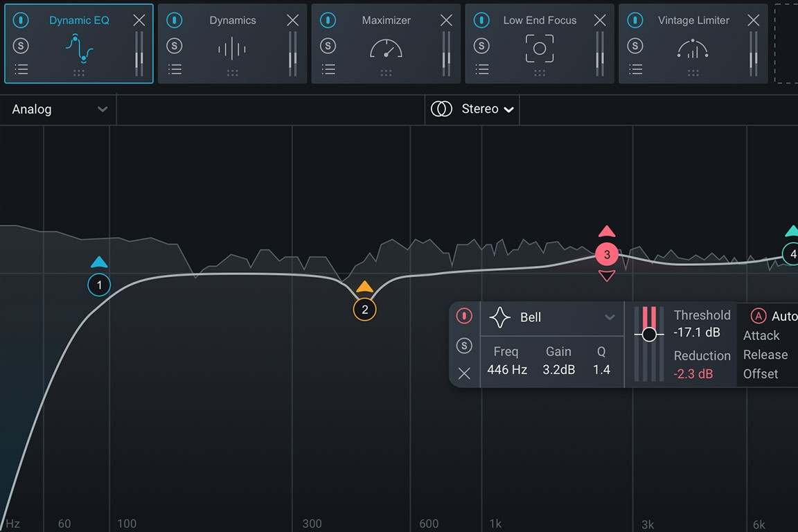This screenshot has height=532, width=798.
Task: Toggle power on the Dynamic EQ module
Action: tap(21, 20)
